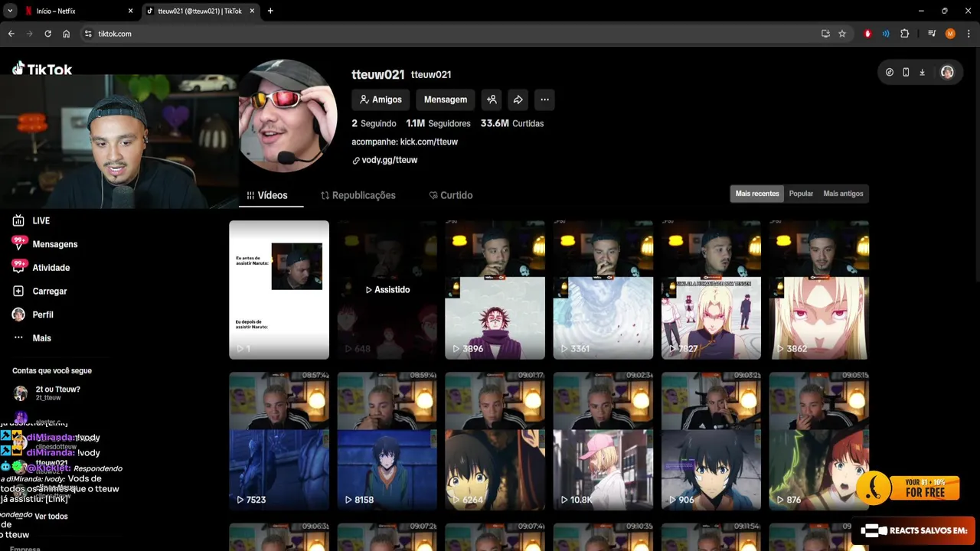
Task: Open the vody.gg/tteuw link
Action: [385, 160]
